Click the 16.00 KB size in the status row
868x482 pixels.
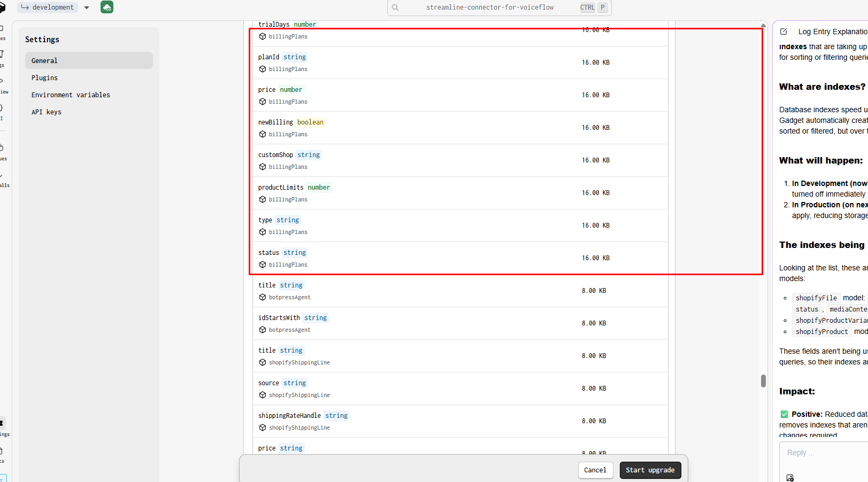click(x=596, y=258)
